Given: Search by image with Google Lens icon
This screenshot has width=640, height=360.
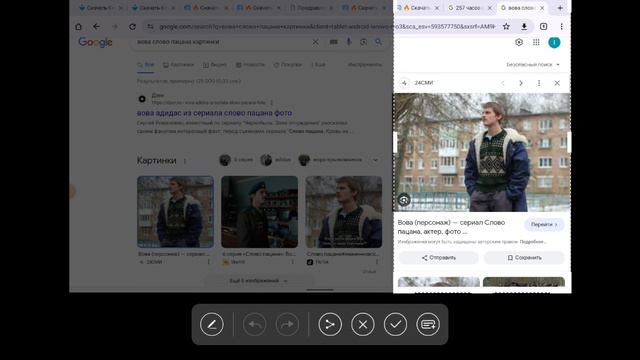Looking at the screenshot, I should pyautogui.click(x=363, y=42).
